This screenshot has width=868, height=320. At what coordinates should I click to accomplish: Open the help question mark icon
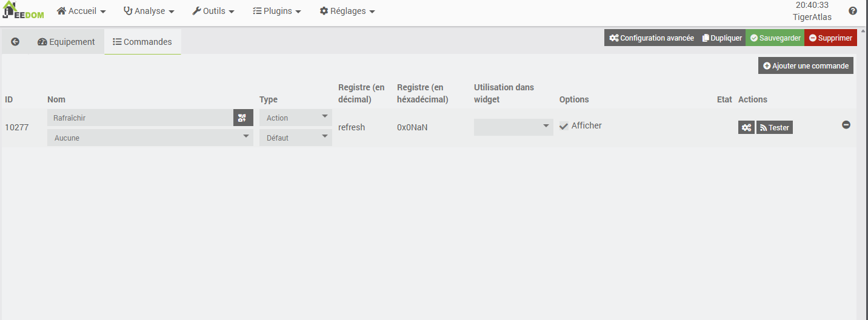(853, 11)
